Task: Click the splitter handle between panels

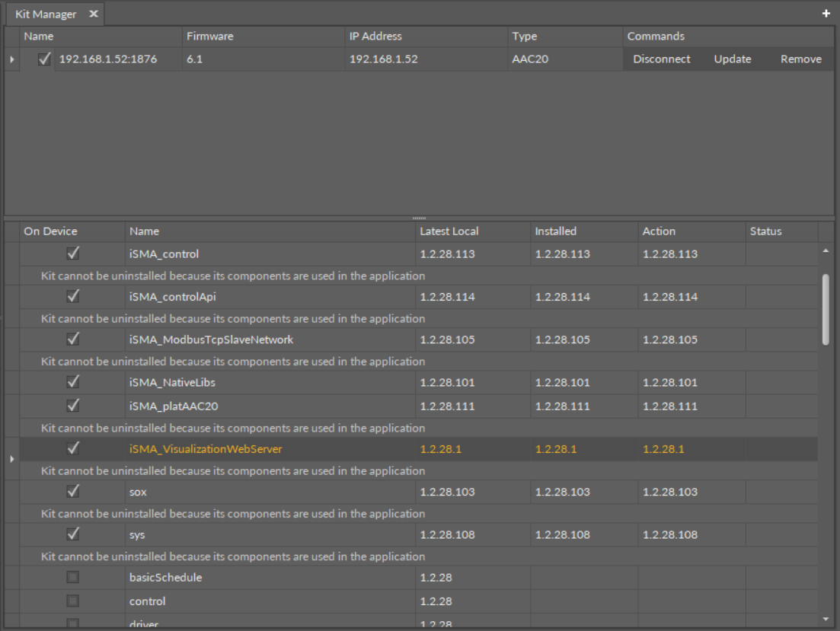Action: (x=420, y=218)
